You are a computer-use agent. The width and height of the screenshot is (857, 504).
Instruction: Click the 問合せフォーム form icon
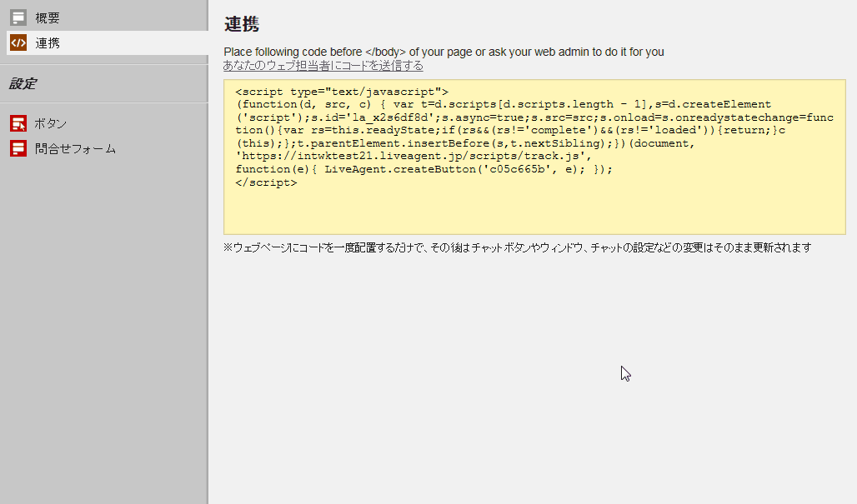18,148
